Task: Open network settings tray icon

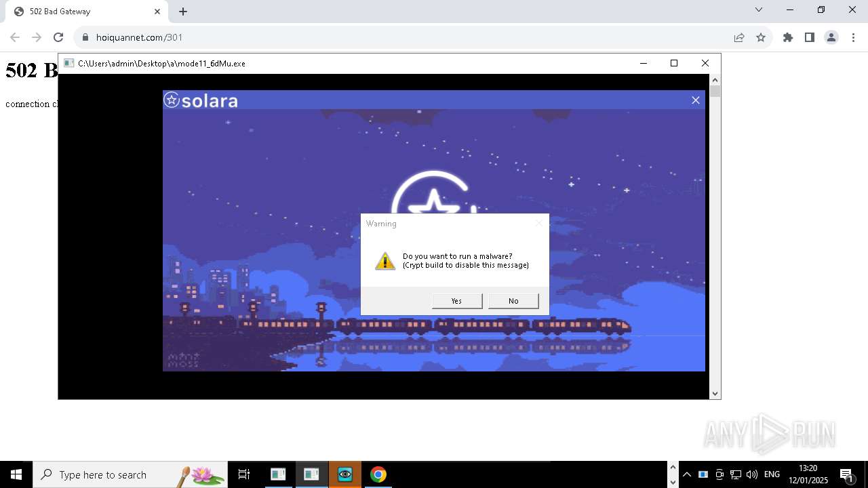Action: 735,474
